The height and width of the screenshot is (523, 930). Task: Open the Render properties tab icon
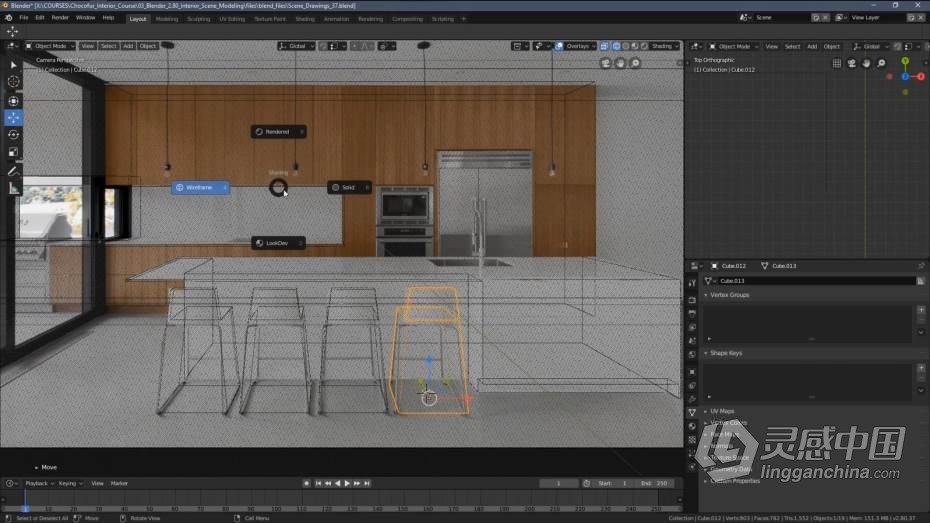click(692, 300)
